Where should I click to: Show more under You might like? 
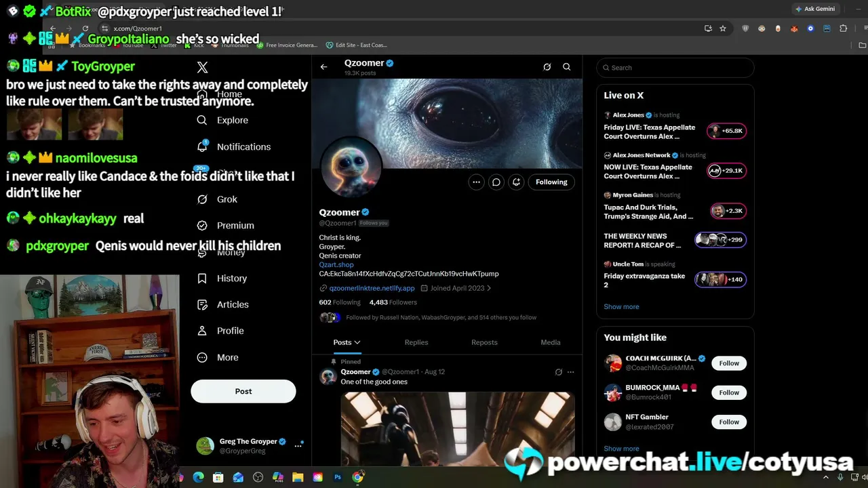(621, 449)
